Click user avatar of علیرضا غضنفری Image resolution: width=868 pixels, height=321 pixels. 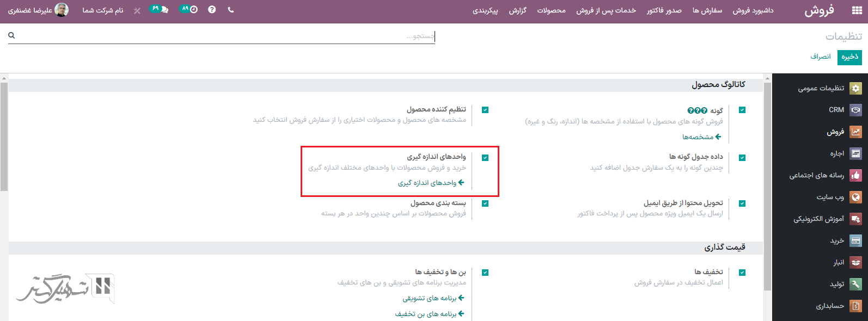coord(62,10)
